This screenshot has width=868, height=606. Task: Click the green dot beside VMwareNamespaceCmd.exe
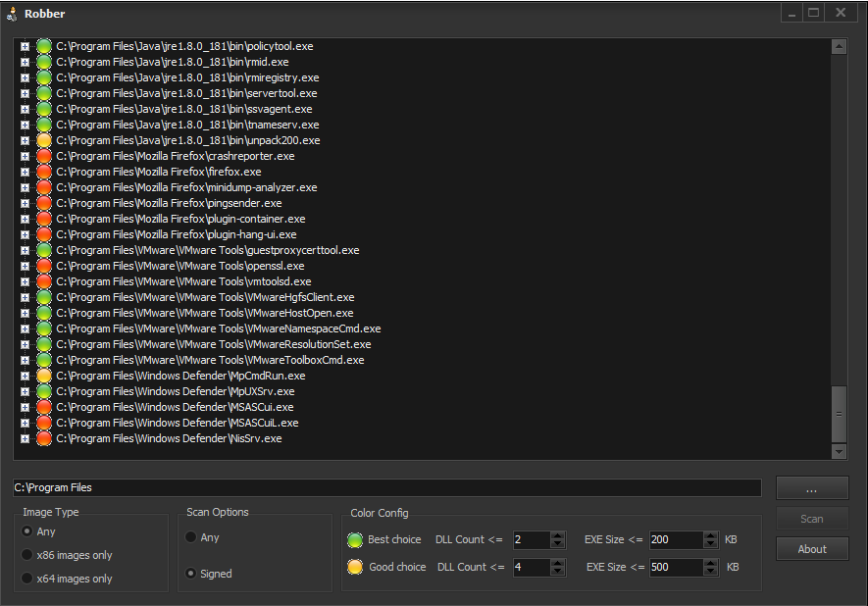44,328
